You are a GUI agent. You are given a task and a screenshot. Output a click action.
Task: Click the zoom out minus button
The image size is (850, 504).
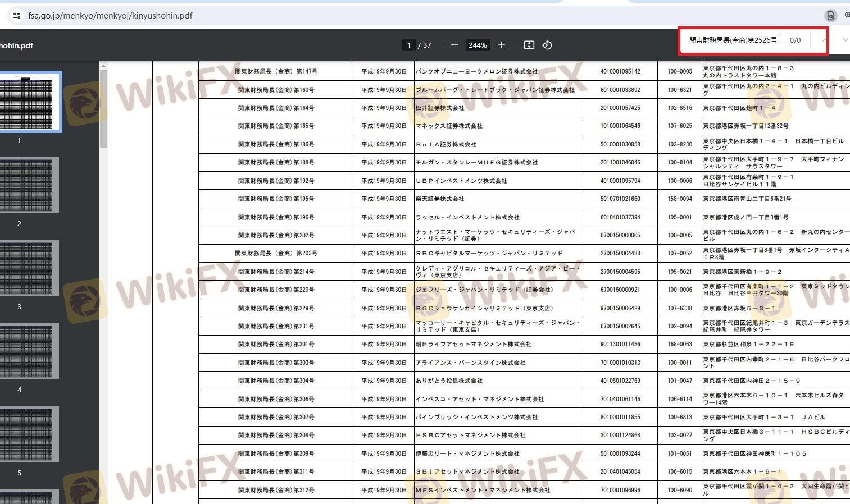point(454,45)
